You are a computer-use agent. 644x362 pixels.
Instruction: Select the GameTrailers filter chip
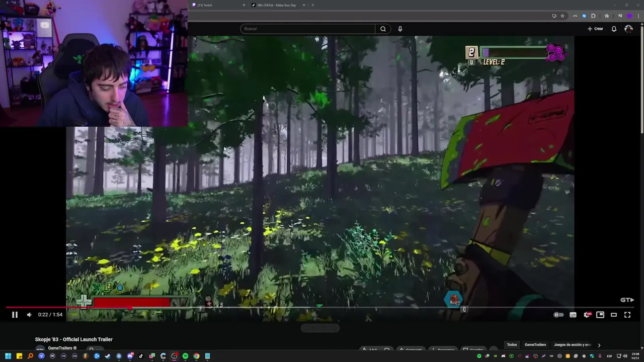[x=535, y=345]
